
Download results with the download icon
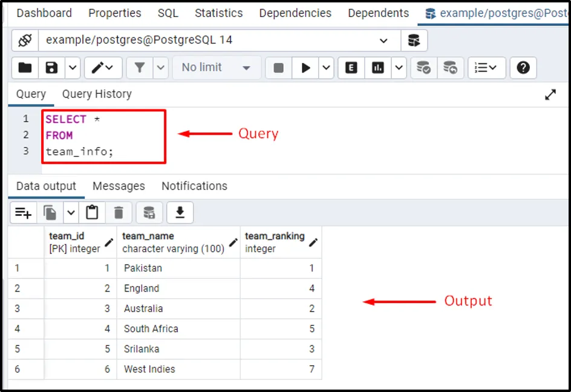point(180,212)
